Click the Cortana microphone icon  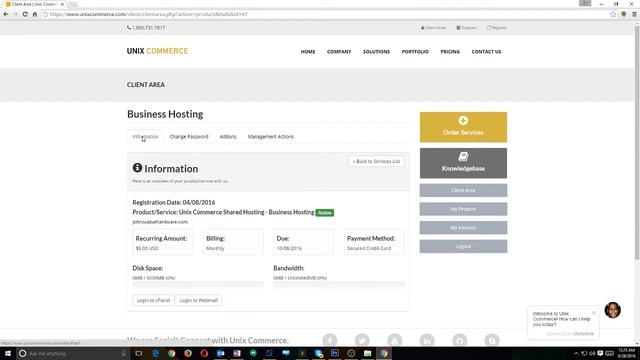pyautogui.click(x=124, y=353)
